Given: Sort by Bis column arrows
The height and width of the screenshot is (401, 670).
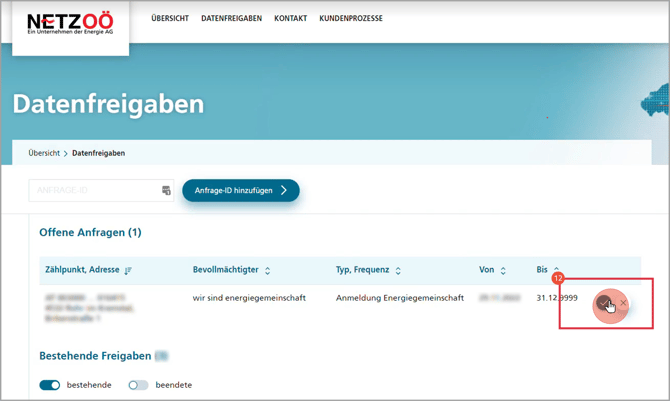Looking at the screenshot, I should (x=557, y=271).
